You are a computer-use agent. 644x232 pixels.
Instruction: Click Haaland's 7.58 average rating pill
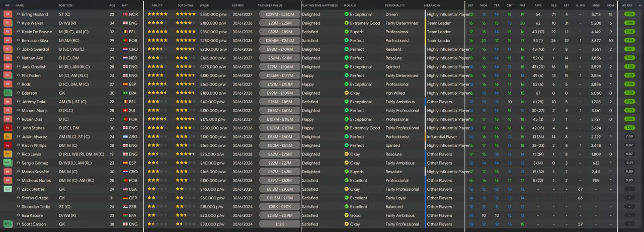point(629,15)
